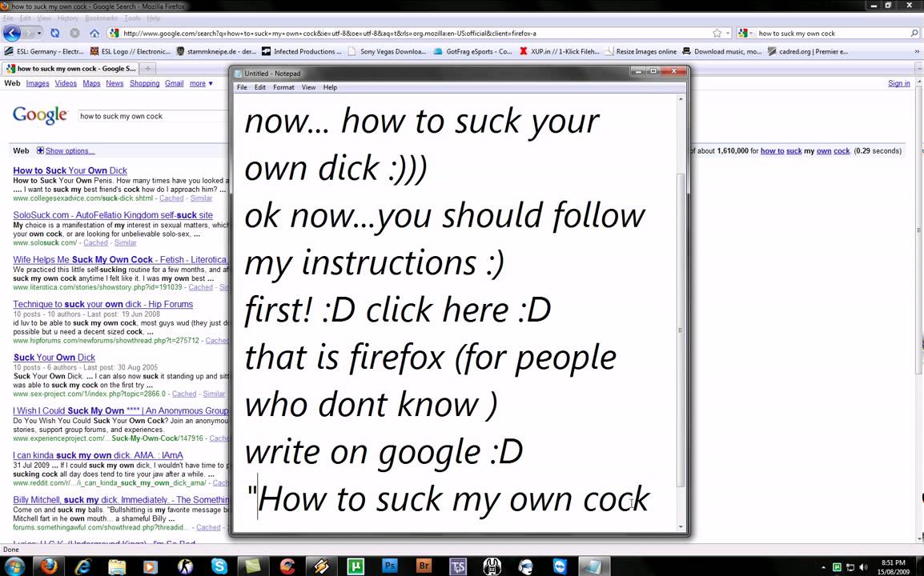Open the GotFrag eSports bookmark
This screenshot has width=924, height=576.
click(472, 52)
